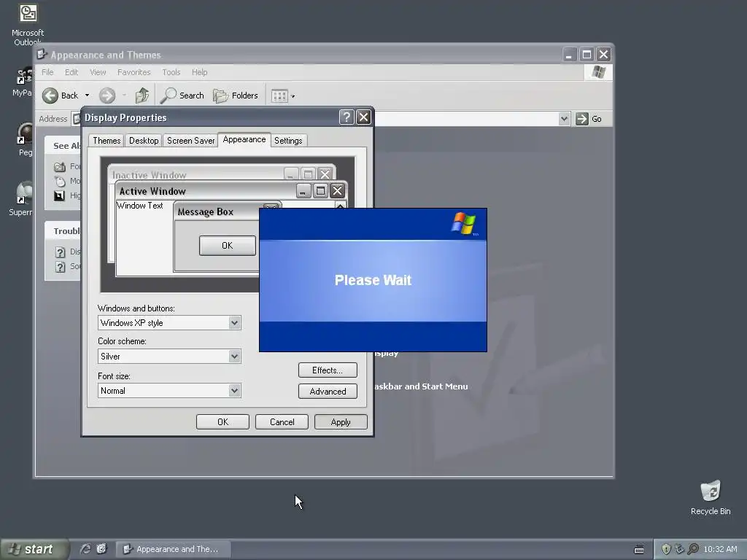Switch to the Desktop tab

tap(144, 141)
